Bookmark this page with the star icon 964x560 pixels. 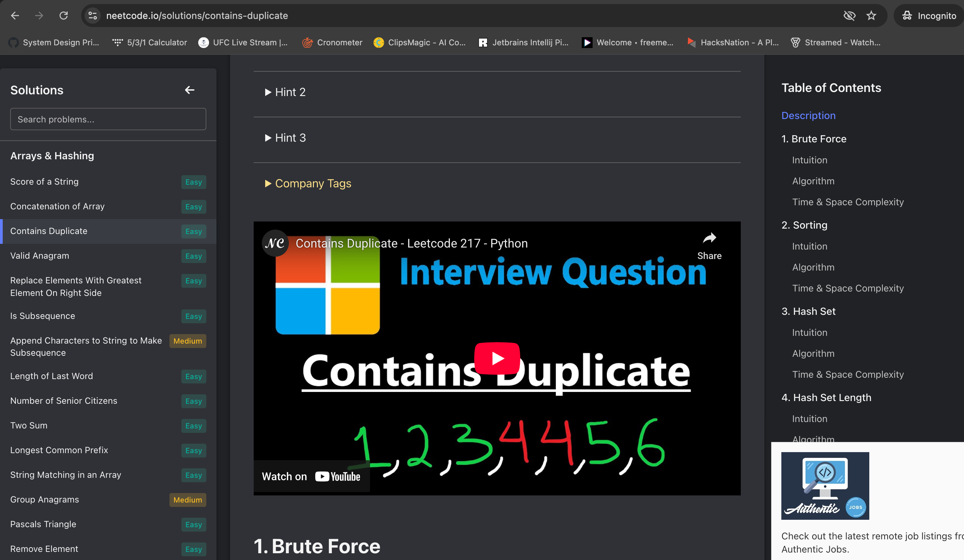pyautogui.click(x=871, y=16)
